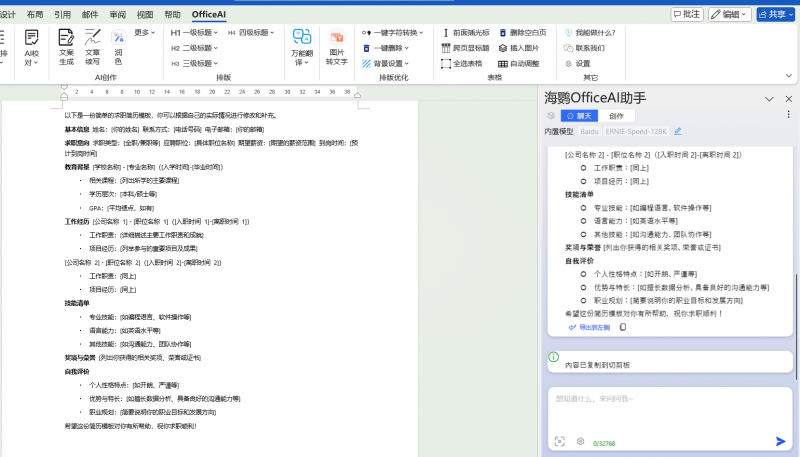Click 自动调整 auto-adjust table

[519, 64]
